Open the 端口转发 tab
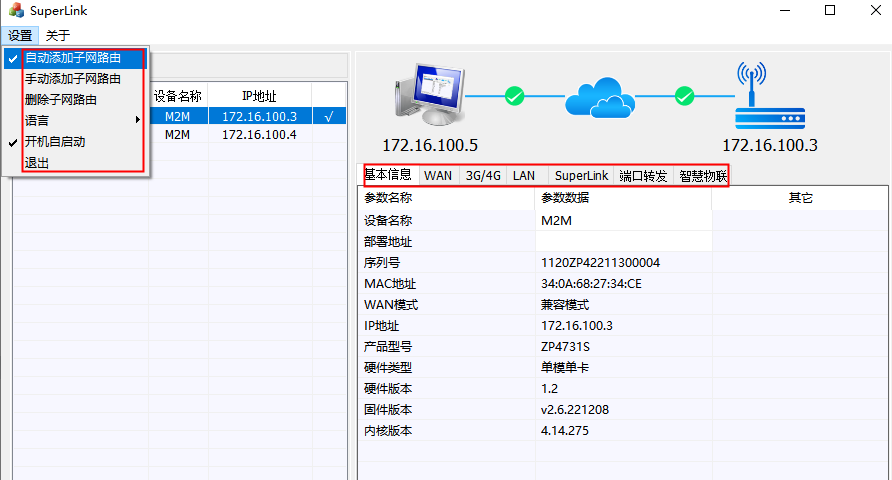892x480 pixels. click(643, 176)
